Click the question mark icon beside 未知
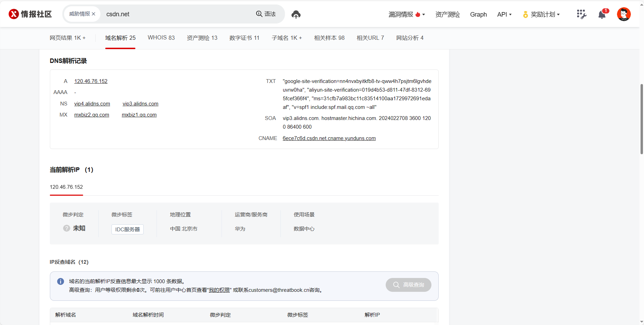Screen dimensions: 644x325 coord(66,228)
